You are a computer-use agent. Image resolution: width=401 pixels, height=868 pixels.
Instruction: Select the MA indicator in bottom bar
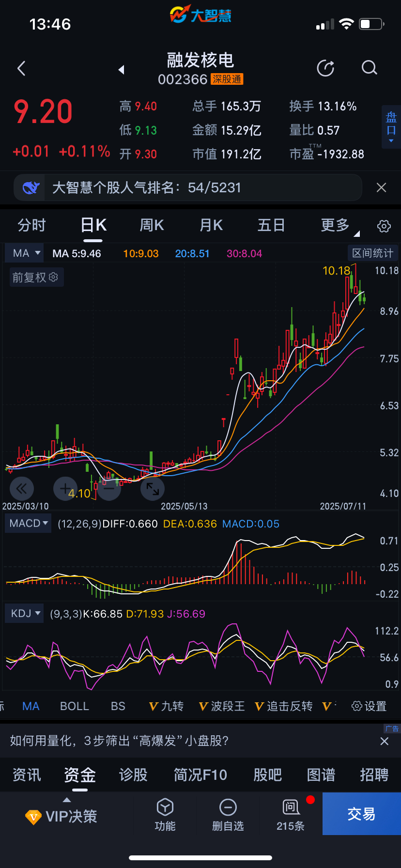31,706
